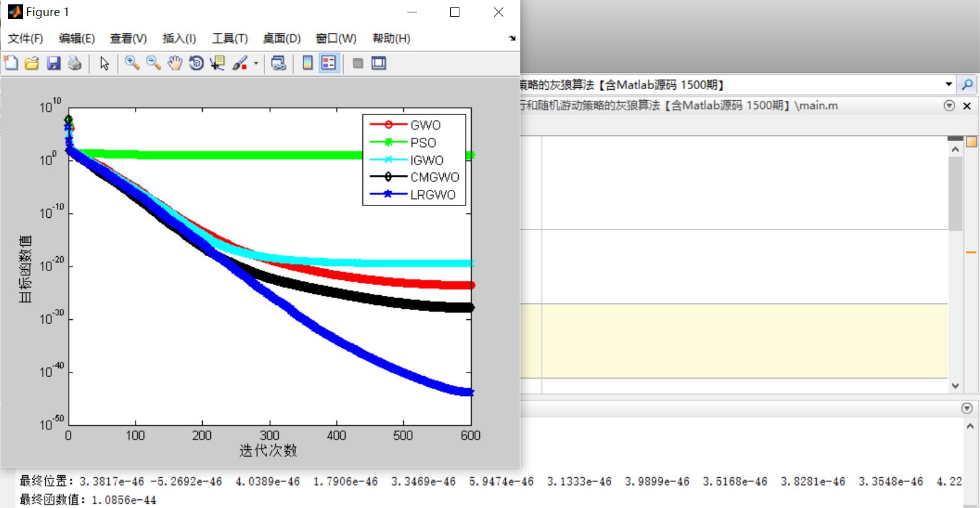Print the figure with the printer icon
980x508 pixels.
click(x=75, y=63)
